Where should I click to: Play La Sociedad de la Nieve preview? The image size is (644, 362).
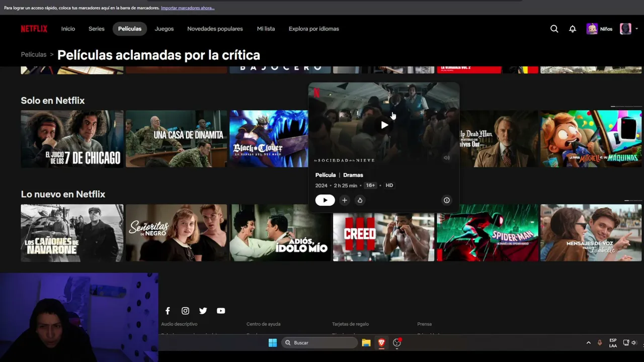click(x=384, y=125)
